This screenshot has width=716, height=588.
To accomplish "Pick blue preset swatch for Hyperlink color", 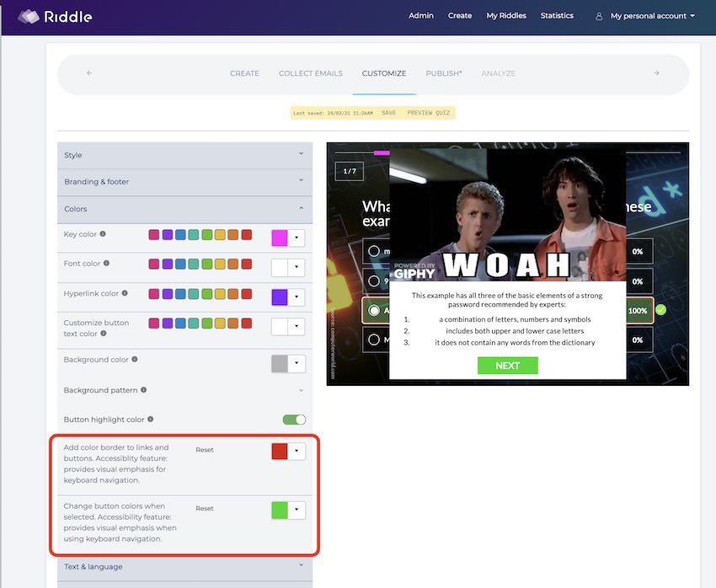I will click(x=180, y=293).
